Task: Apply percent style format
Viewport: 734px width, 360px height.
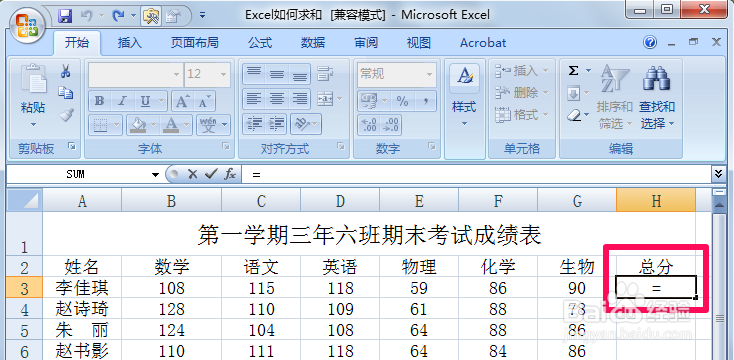Action: click(402, 101)
